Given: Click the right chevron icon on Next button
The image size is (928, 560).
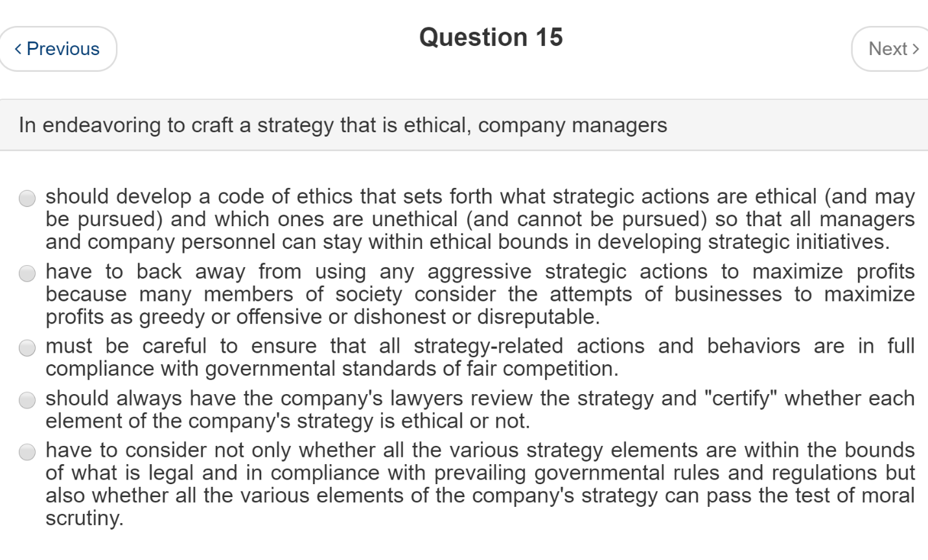Looking at the screenshot, I should [x=916, y=48].
